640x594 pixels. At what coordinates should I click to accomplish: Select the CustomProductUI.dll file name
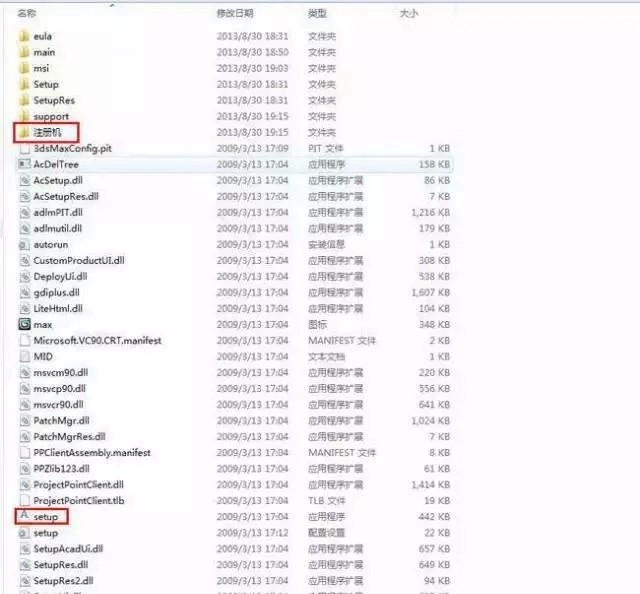79,260
